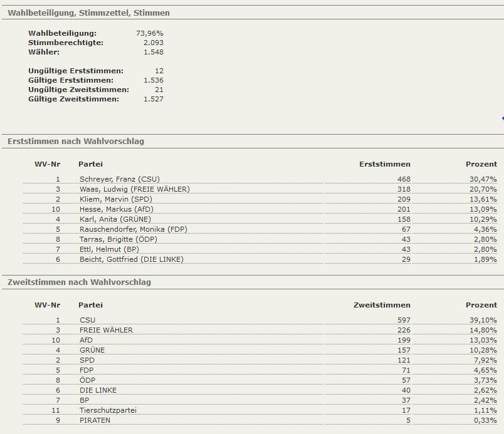Click "AfD" party name in Zweitstimmen table
The width and height of the screenshot is (504, 434).
[x=86, y=340]
